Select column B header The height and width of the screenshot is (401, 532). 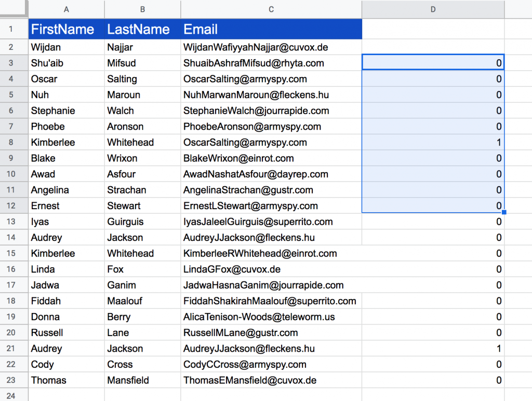pos(142,9)
